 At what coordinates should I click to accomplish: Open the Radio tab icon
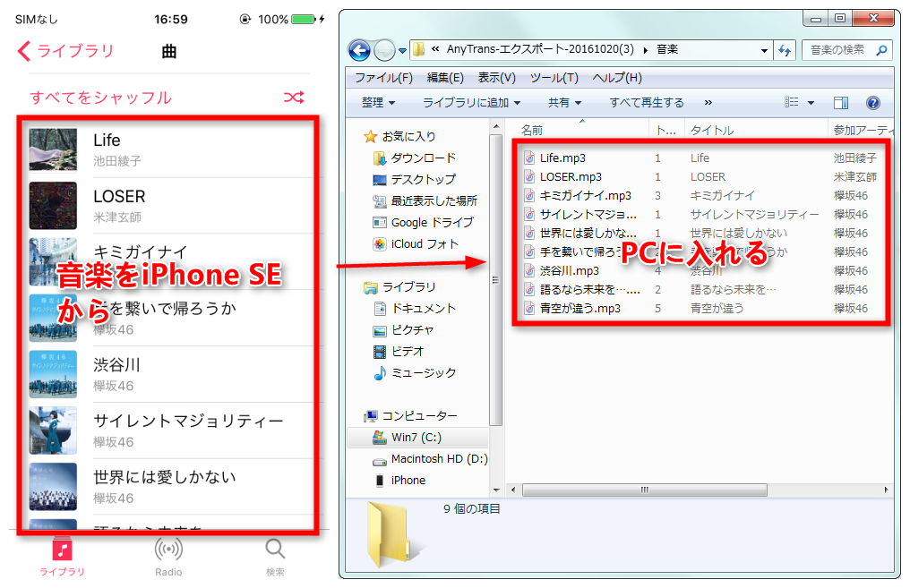(168, 550)
